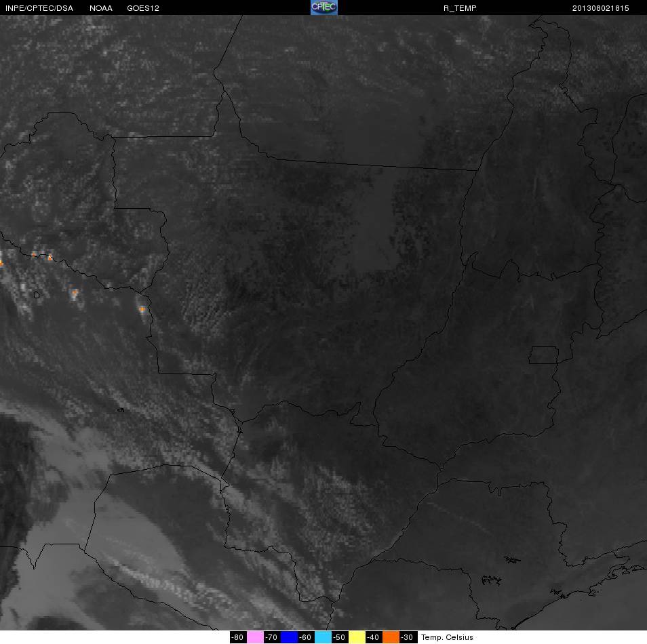Click the -60 legend value
The image size is (647, 644).
(306, 637)
